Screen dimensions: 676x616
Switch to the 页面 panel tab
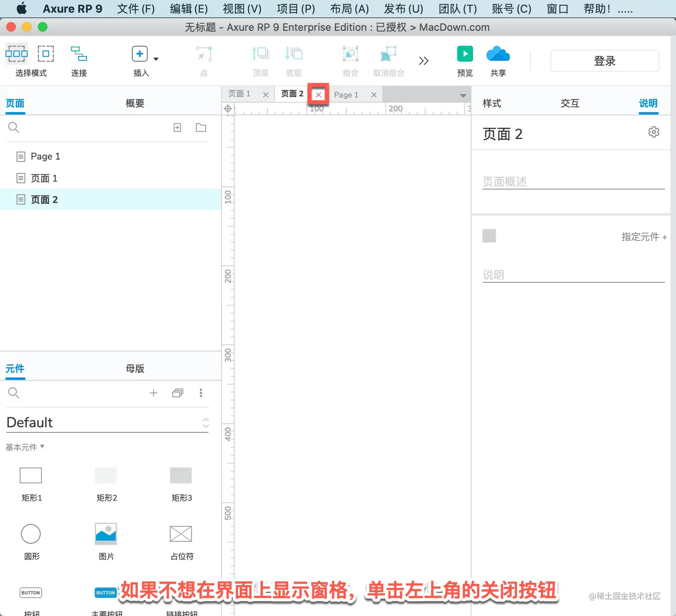[x=15, y=103]
